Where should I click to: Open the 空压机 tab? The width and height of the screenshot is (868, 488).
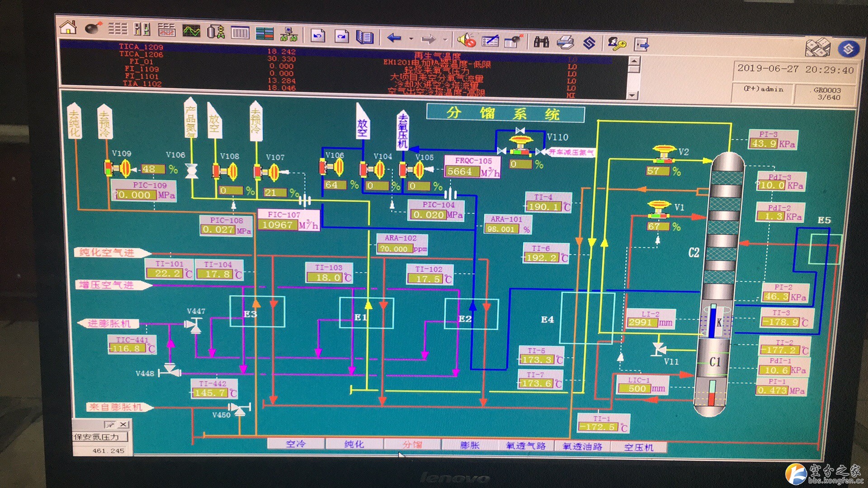coord(639,448)
